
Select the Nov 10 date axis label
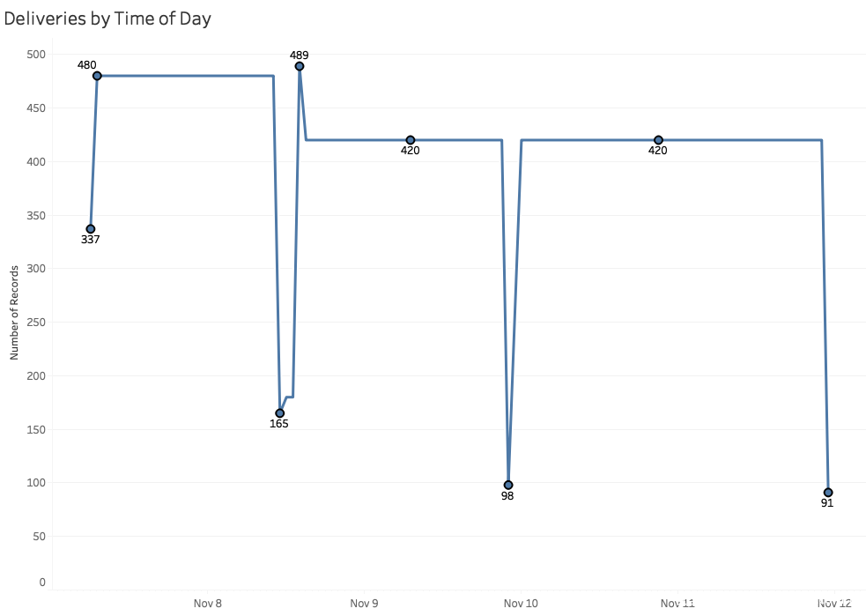tap(521, 604)
